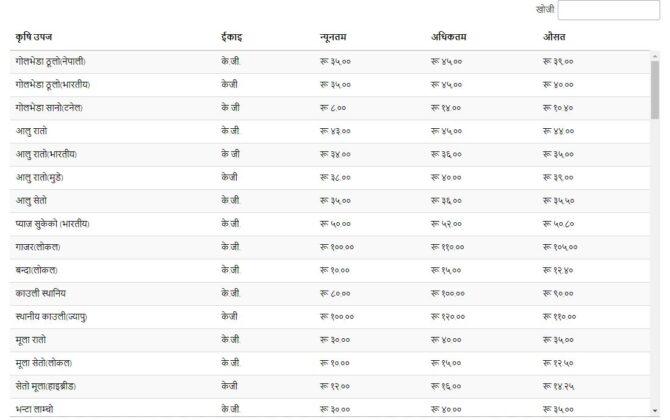This screenshot has width=670, height=420.
Task: Select the गोलभेडा सानो(टनेल) entry
Action: (x=48, y=107)
